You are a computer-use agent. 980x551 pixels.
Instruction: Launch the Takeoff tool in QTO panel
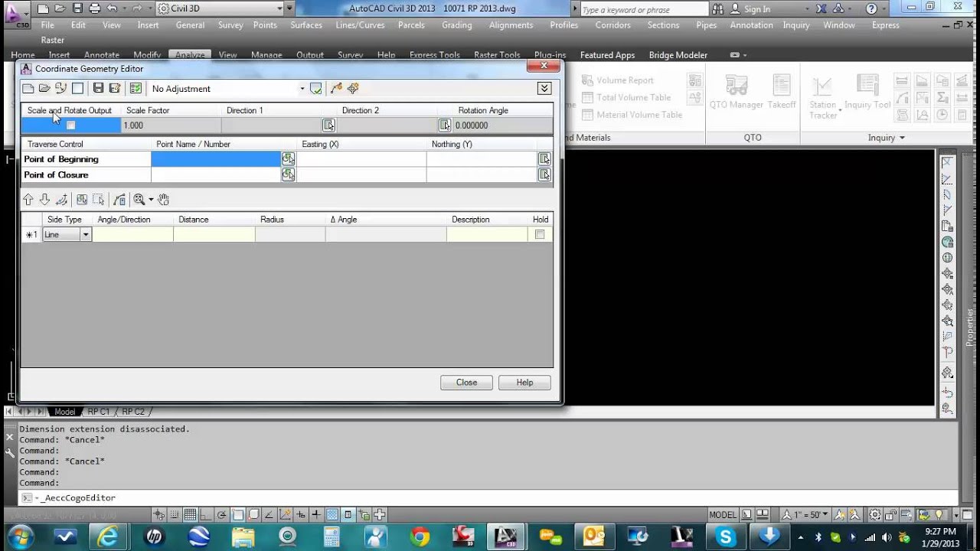[782, 93]
